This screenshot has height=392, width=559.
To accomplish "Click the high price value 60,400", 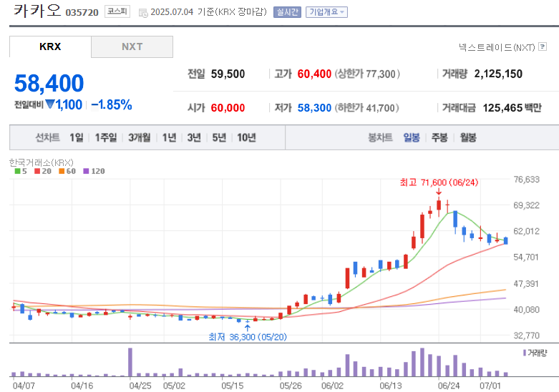I will tap(314, 74).
